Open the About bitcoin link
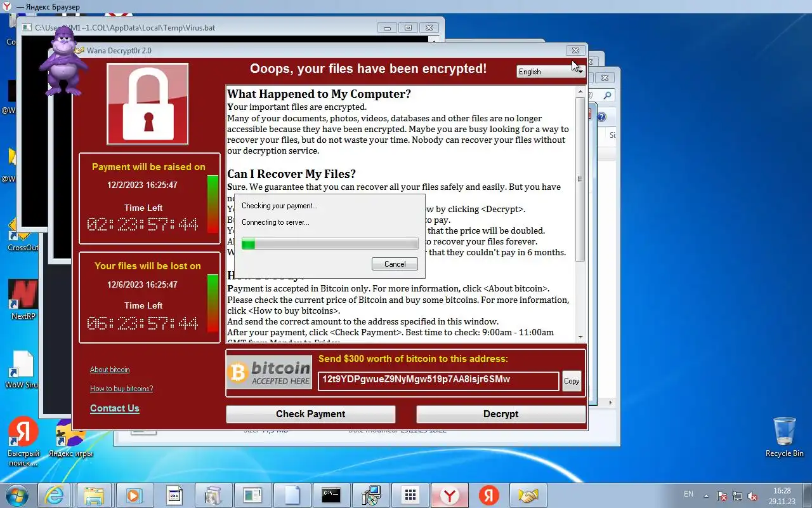The height and width of the screenshot is (508, 812). [110, 370]
